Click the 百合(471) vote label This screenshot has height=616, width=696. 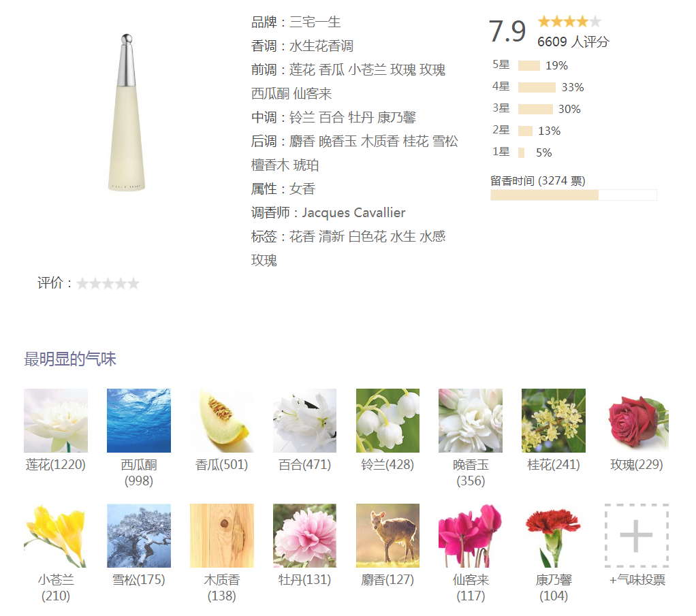click(305, 465)
